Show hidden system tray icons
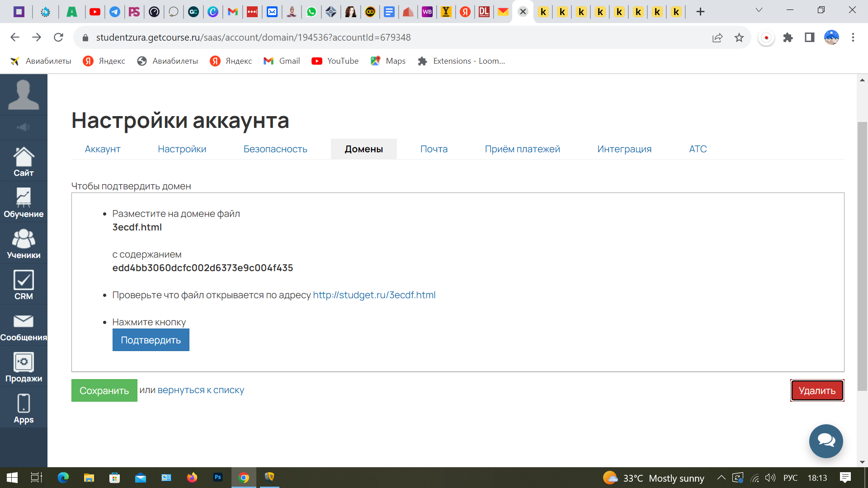This screenshot has width=868, height=488. [721, 478]
